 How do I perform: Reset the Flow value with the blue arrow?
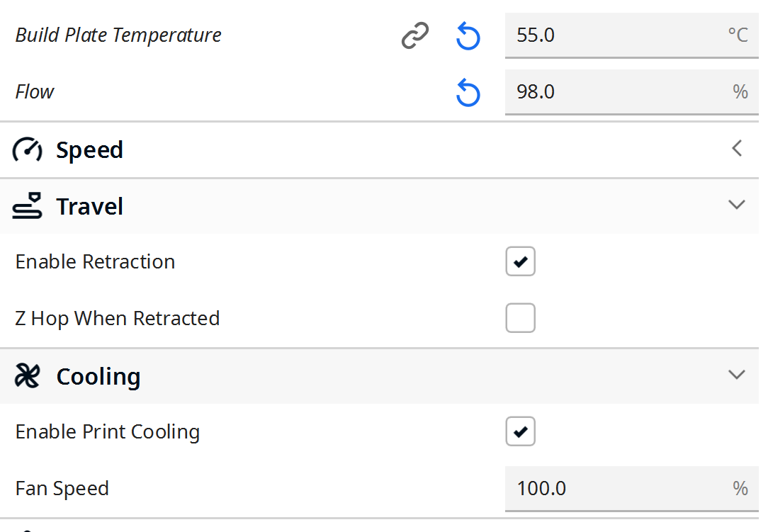point(468,92)
